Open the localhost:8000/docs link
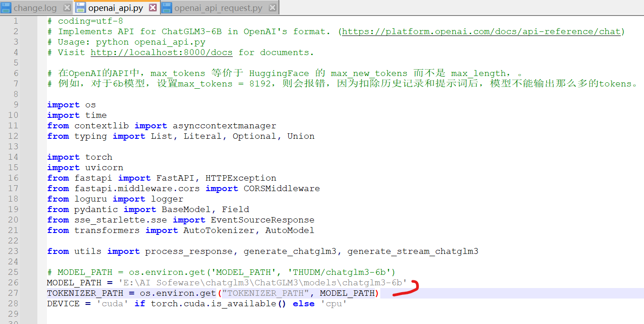Viewport: 644px width, 324px height. click(x=161, y=52)
